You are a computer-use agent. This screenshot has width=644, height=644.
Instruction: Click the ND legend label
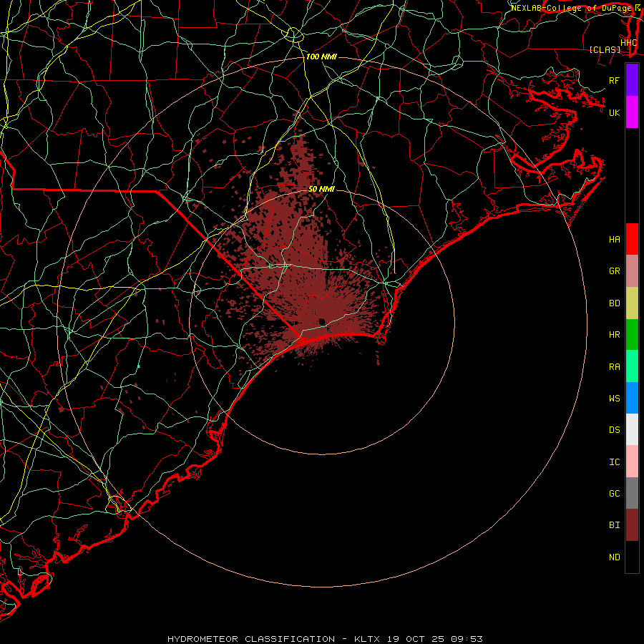point(615,557)
